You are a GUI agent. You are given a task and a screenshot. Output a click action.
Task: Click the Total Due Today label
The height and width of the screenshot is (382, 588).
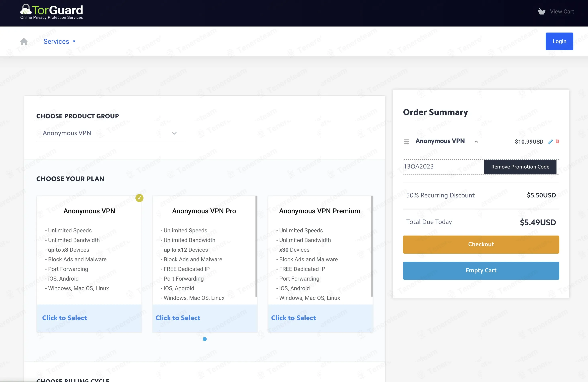coord(429,222)
